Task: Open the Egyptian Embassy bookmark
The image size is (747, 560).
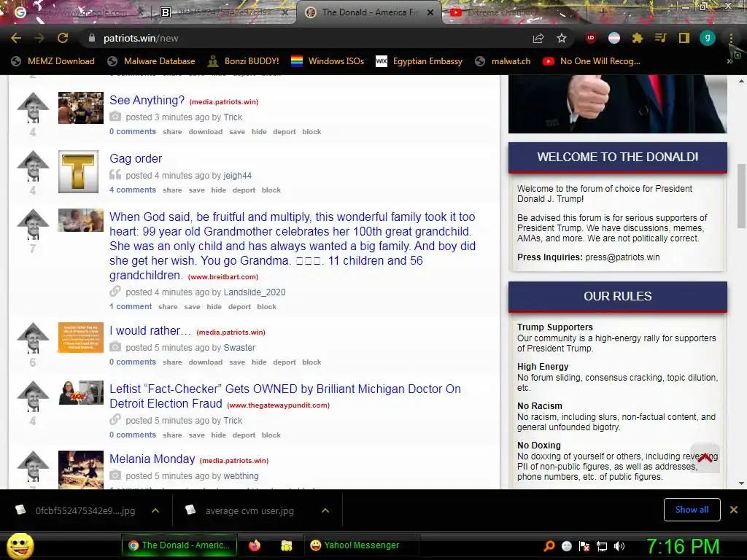Action: [x=419, y=61]
